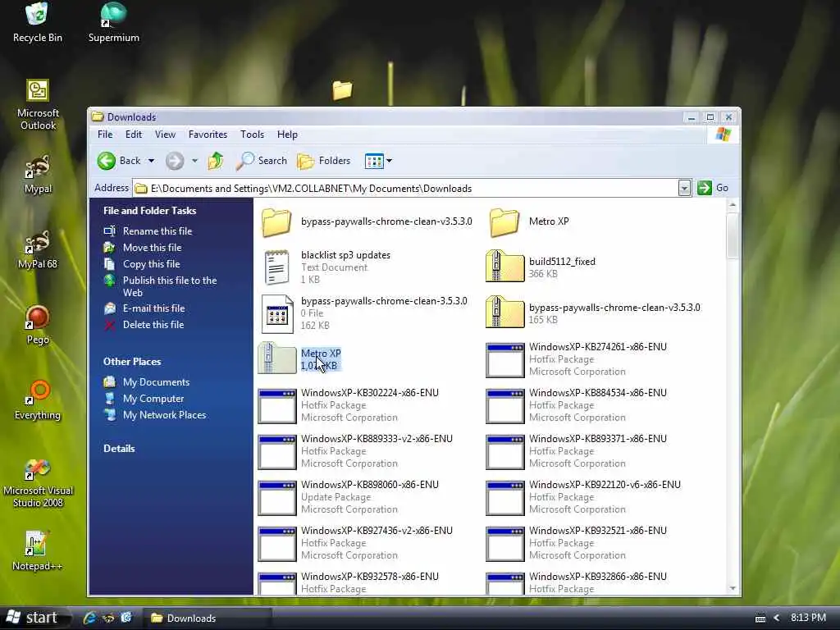Expand the Details section
The width and height of the screenshot is (840, 630).
tap(119, 449)
